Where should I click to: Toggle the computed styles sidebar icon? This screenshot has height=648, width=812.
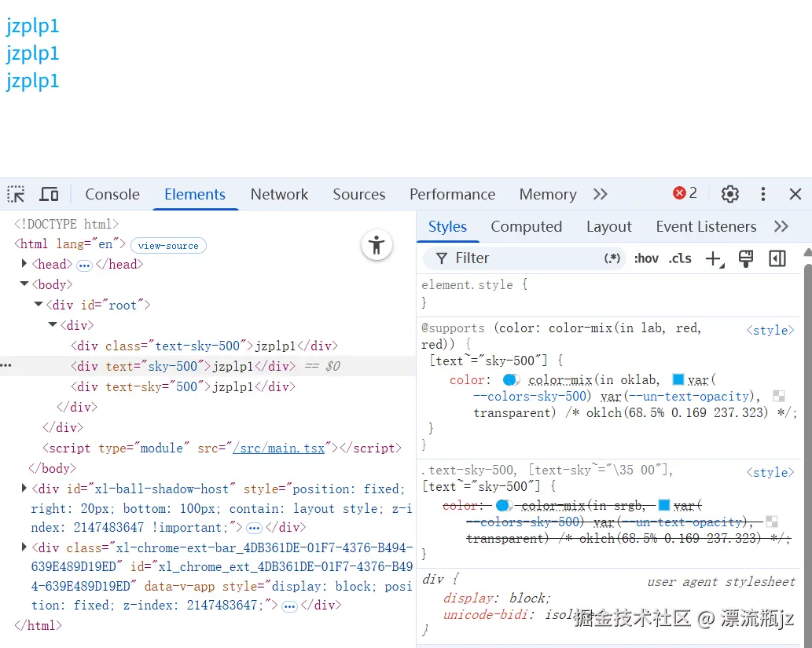pos(777,258)
